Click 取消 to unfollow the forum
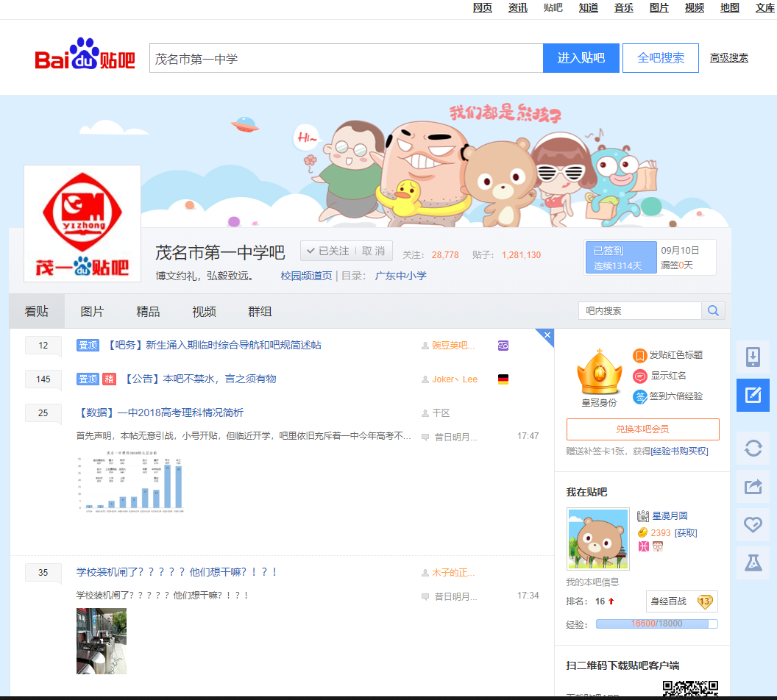Screen dimensions: 777x700 (373, 251)
